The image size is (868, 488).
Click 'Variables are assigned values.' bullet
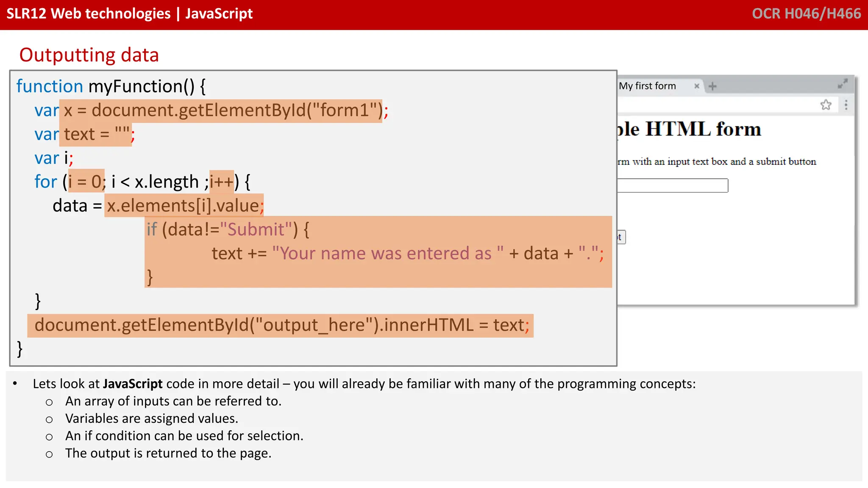click(x=152, y=419)
